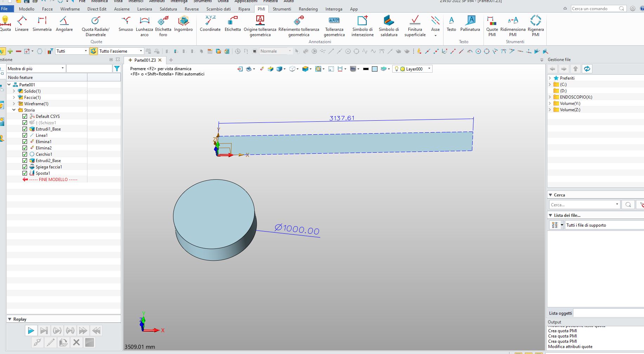
Task: Open the Tutti filter dropdown
Action: [x=72, y=51]
